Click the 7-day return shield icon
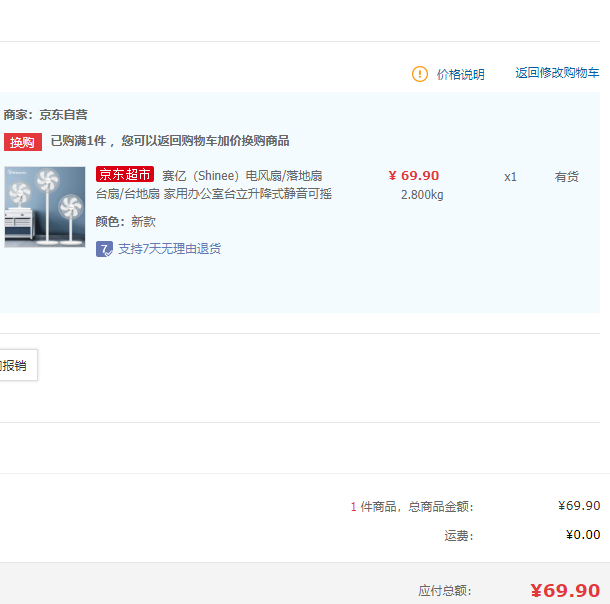This screenshot has width=610, height=604. 104,249
